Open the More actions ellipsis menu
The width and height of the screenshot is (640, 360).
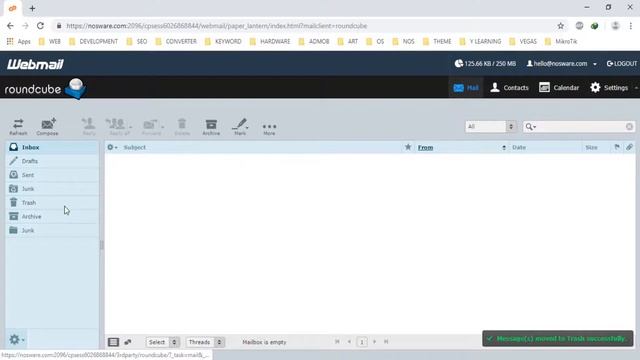pos(269,128)
